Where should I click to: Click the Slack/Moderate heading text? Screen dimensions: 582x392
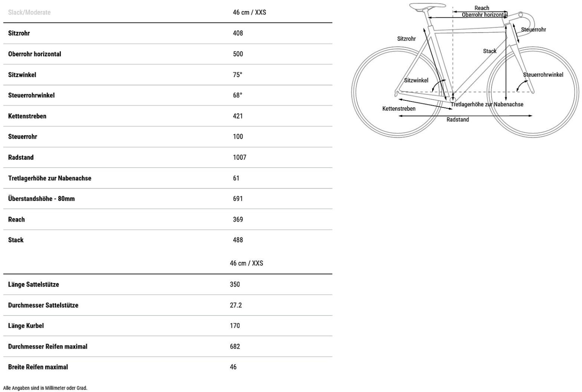tap(29, 12)
